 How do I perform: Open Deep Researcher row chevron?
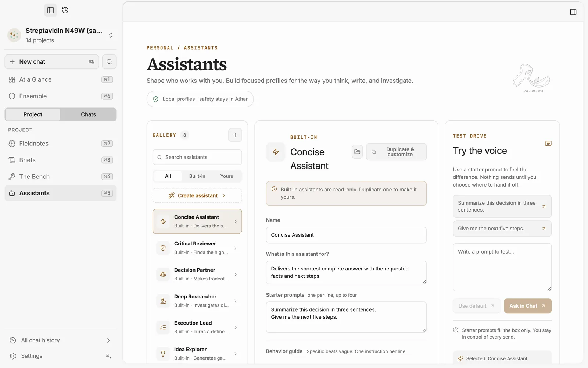point(236,301)
